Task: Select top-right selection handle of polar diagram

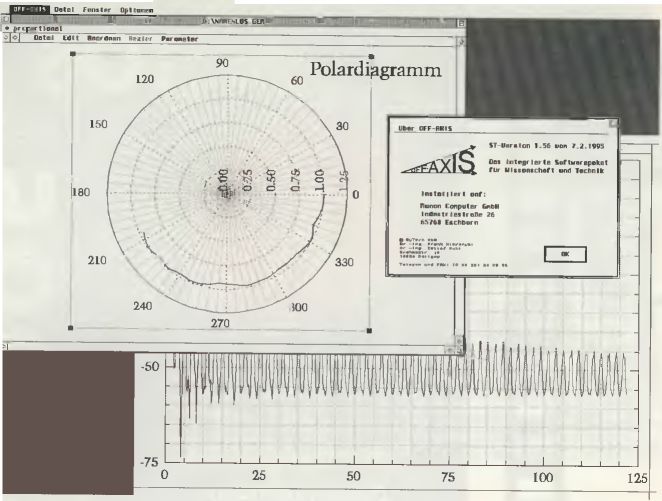Action: tap(371, 57)
